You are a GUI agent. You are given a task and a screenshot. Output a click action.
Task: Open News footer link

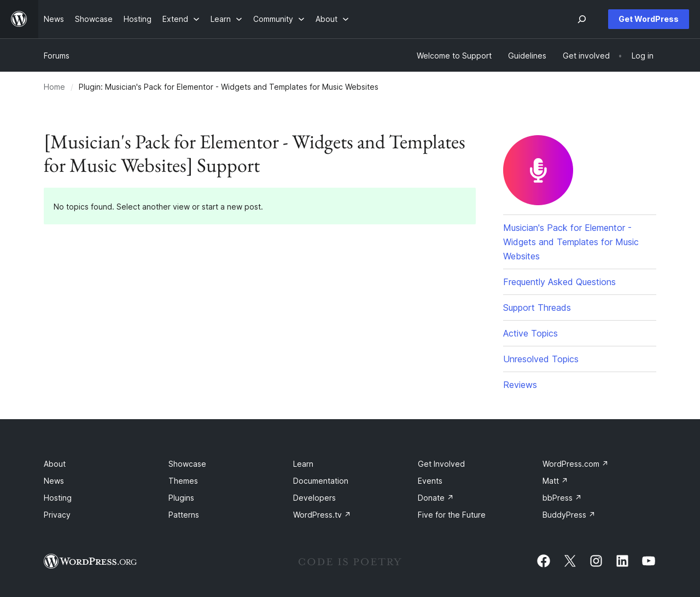(x=54, y=481)
